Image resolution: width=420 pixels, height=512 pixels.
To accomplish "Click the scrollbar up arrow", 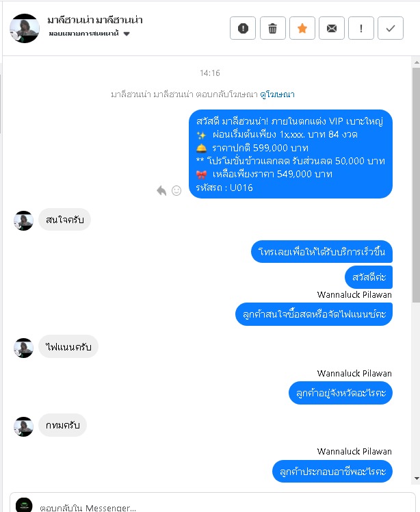I will coord(417,62).
